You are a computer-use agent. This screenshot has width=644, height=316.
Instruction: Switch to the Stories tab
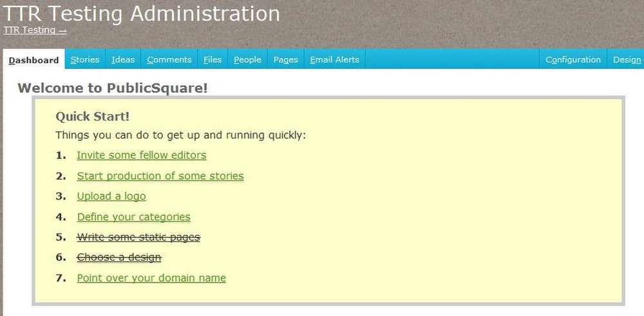click(85, 59)
